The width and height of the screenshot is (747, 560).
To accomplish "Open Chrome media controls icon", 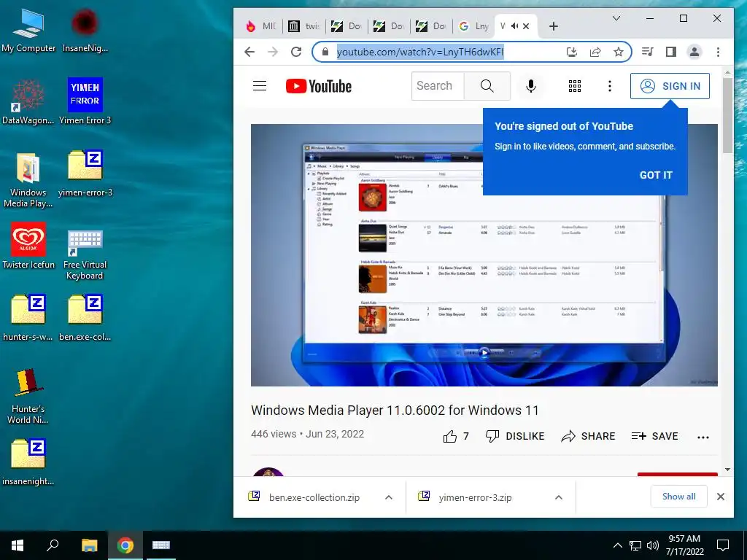I will [x=648, y=52].
